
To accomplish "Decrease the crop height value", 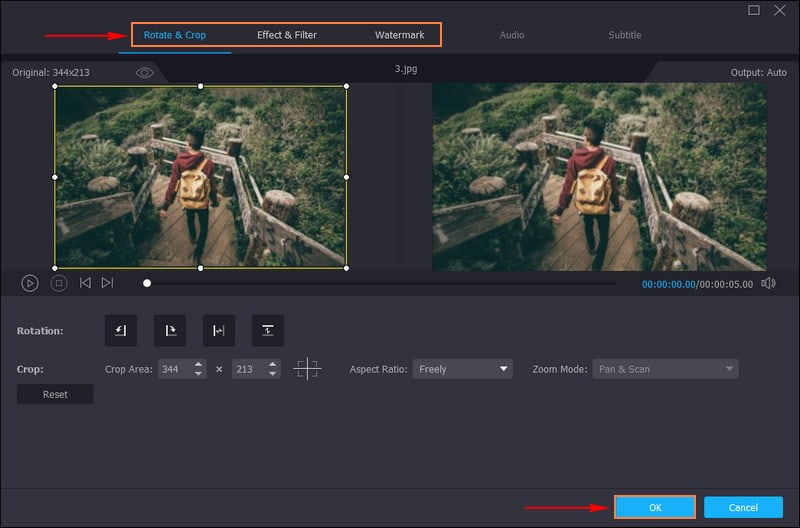I will pos(273,374).
